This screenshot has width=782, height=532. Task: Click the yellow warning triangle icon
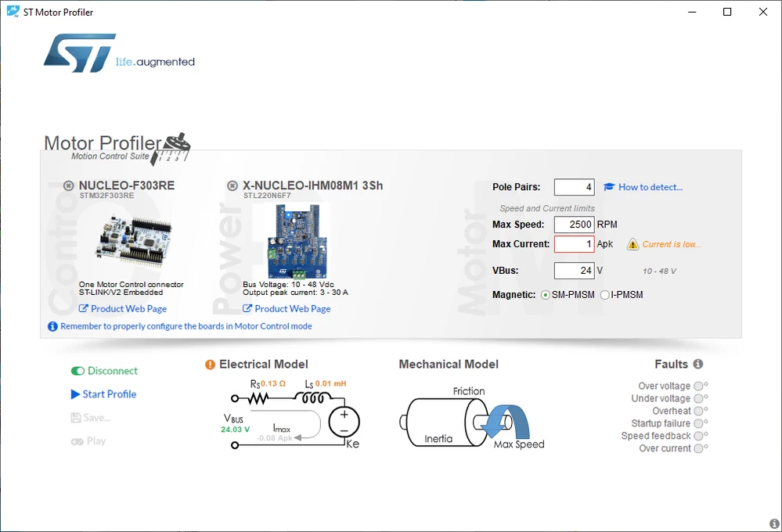633,244
